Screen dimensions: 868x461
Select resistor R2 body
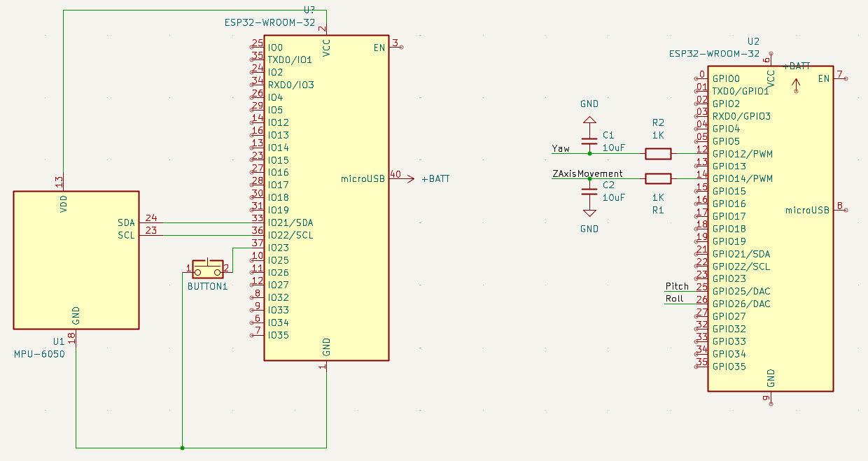(658, 153)
